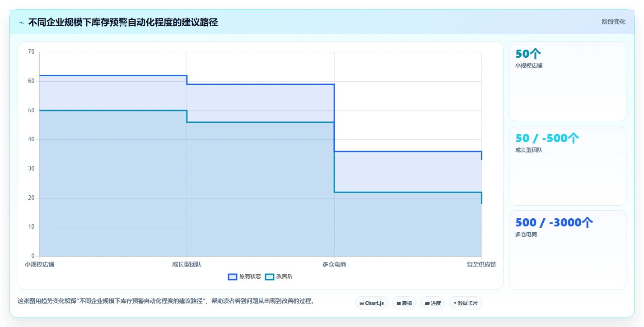Click the 50个 value in first card
The height and width of the screenshot is (327, 644).
tap(528, 54)
